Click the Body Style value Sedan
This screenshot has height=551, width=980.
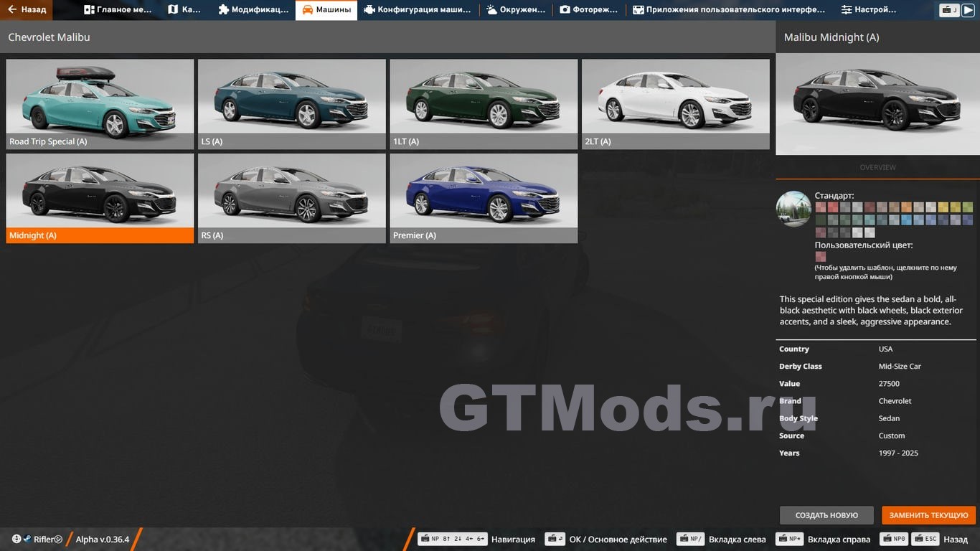coord(890,418)
